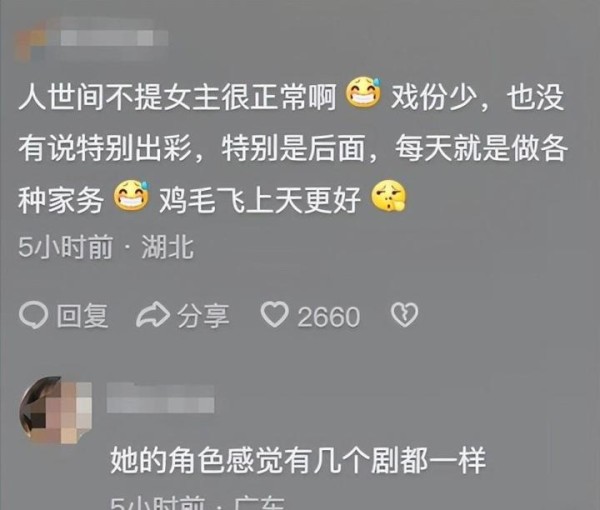Open the reply commenter's profile avatar
The height and width of the screenshot is (510, 600).
click(x=55, y=410)
